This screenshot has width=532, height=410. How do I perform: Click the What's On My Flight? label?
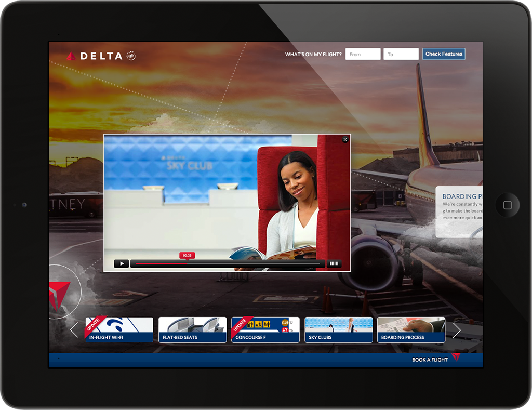[x=313, y=55]
